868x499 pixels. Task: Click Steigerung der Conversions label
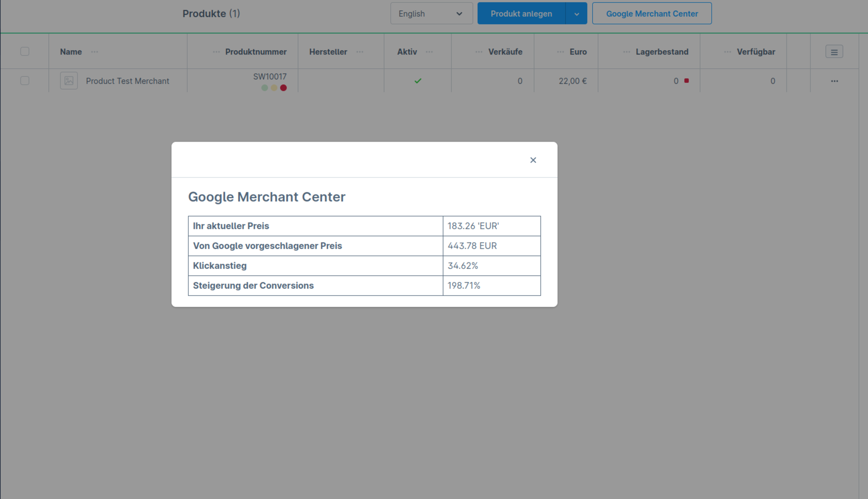click(253, 285)
